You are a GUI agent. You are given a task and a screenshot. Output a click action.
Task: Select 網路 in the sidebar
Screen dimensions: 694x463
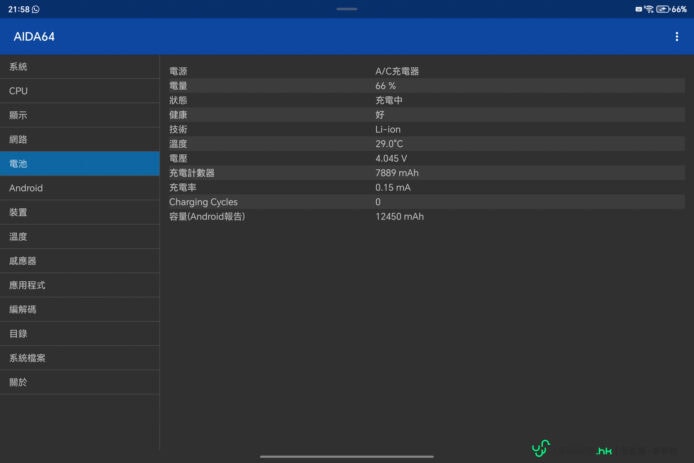point(80,139)
